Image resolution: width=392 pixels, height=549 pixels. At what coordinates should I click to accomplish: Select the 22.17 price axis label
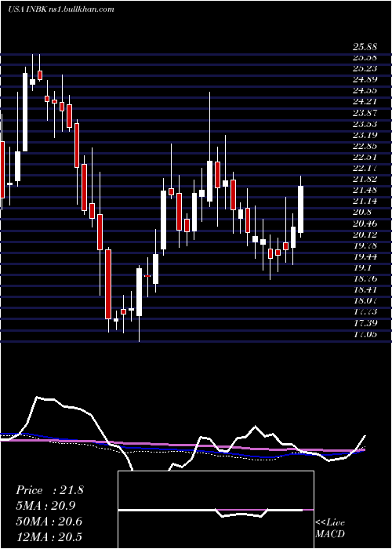pyautogui.click(x=364, y=168)
